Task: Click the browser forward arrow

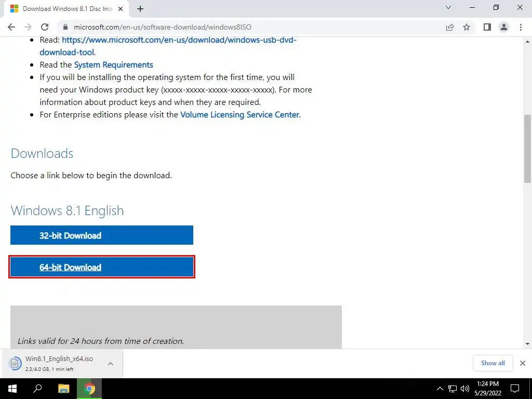Action: (28, 27)
